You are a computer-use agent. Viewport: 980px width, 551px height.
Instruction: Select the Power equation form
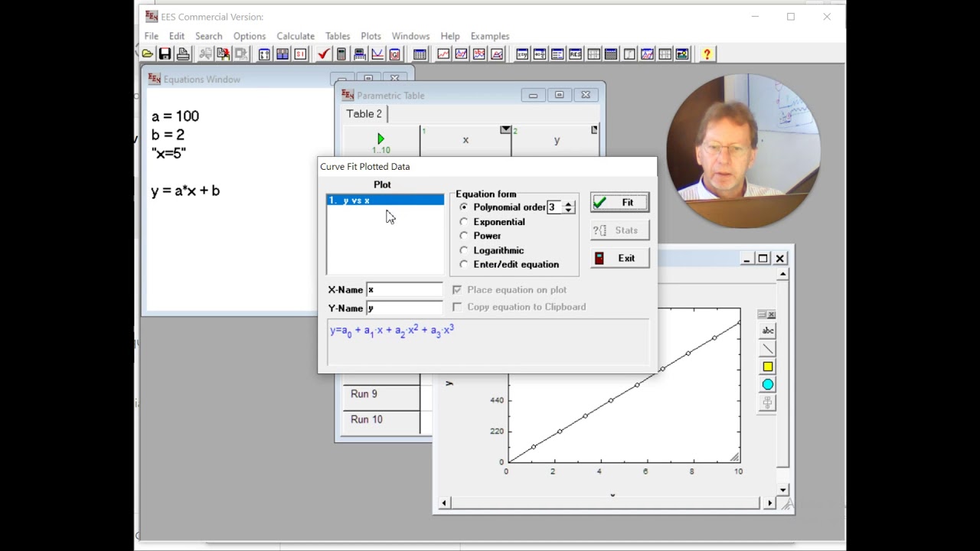tap(464, 236)
